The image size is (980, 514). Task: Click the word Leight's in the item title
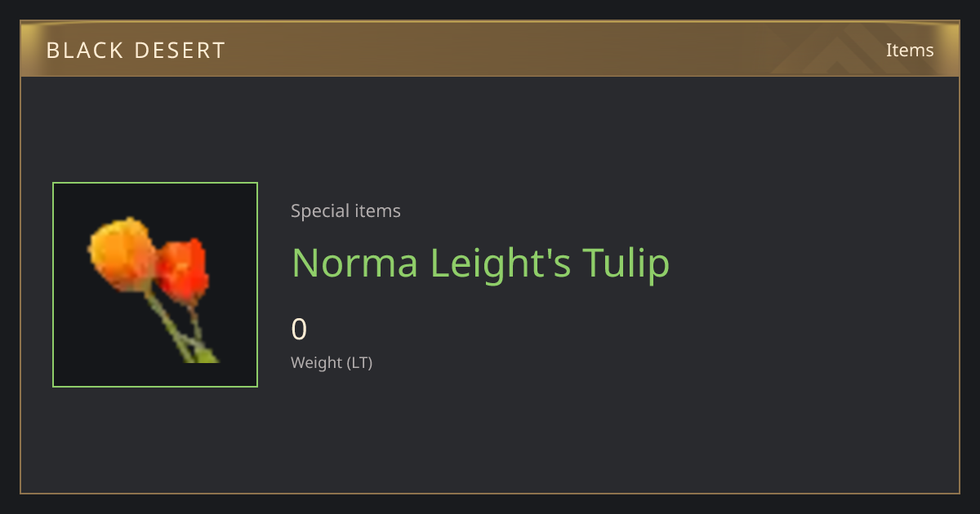pyautogui.click(x=500, y=263)
